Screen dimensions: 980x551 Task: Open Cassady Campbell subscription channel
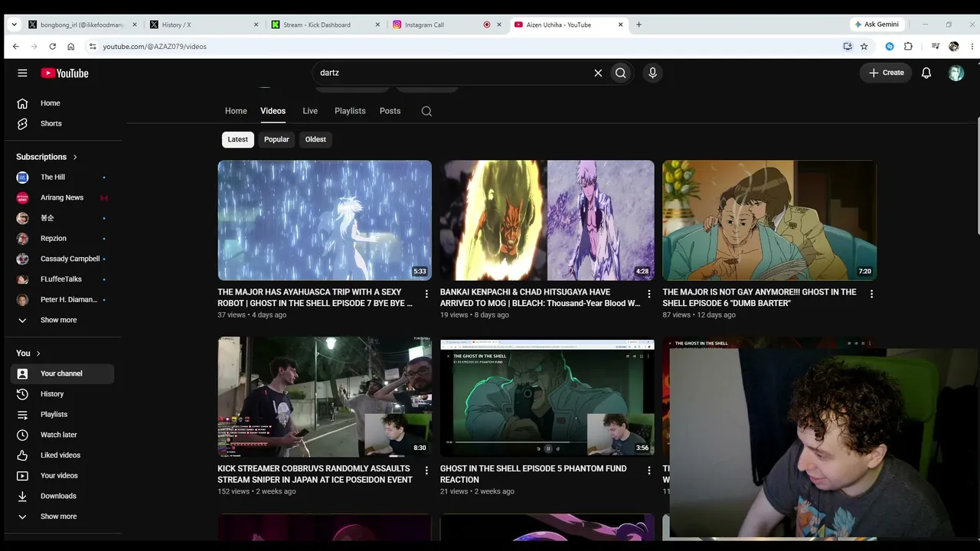pyautogui.click(x=63, y=259)
